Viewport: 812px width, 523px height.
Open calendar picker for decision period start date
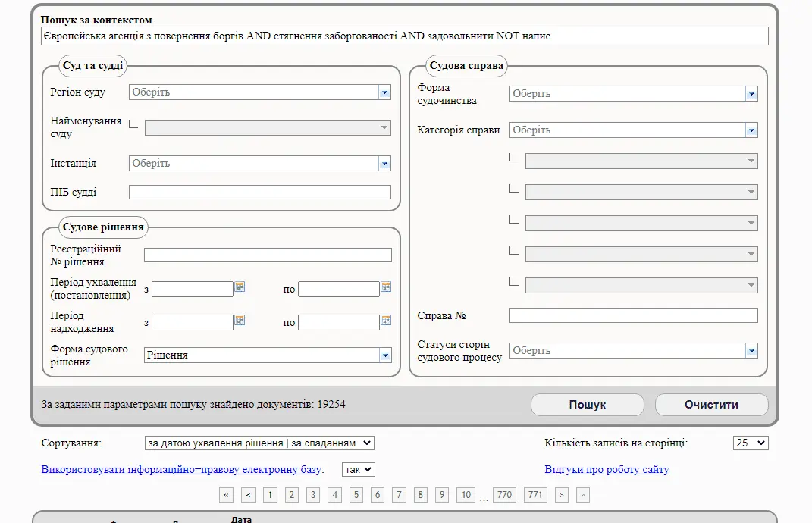(241, 288)
